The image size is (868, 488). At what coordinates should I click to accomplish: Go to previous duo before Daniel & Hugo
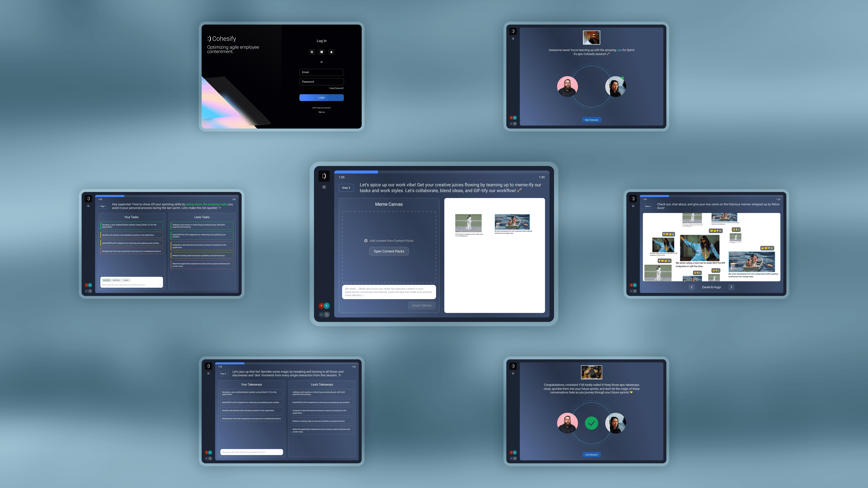(x=692, y=287)
